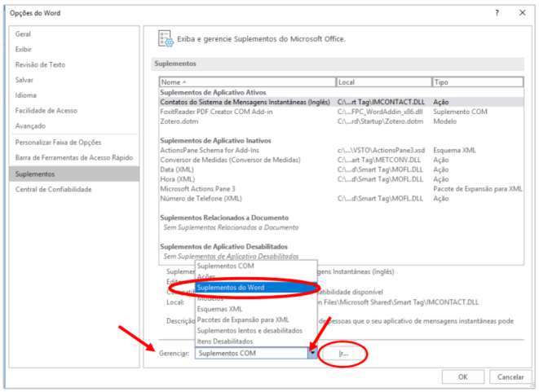Sort add-ins by Nome column header
The image size is (539, 392).
click(248, 82)
